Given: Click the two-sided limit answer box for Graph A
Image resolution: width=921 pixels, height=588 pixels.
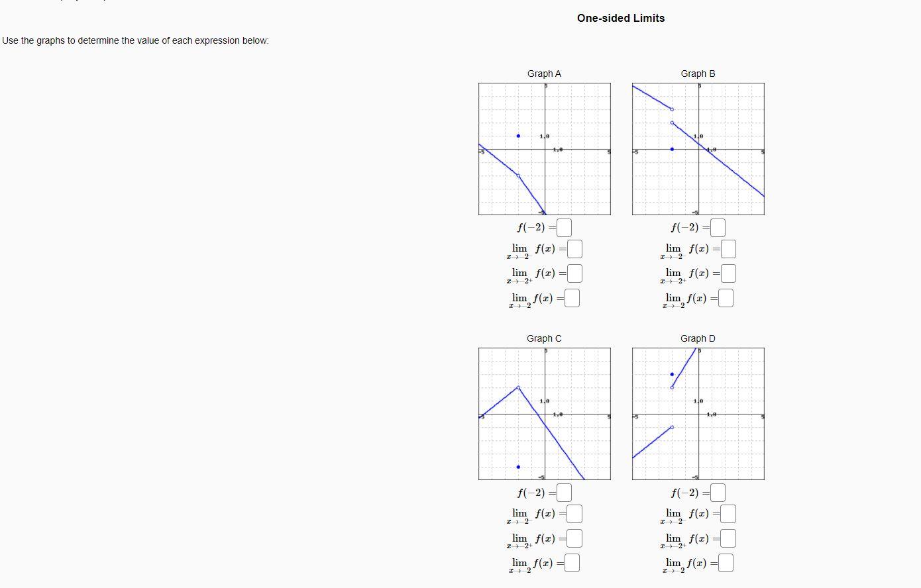Looking at the screenshot, I should pyautogui.click(x=571, y=298).
